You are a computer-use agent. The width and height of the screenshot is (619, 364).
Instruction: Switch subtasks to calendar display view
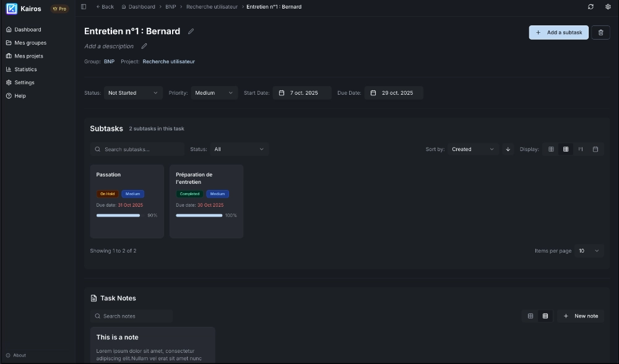pyautogui.click(x=595, y=149)
